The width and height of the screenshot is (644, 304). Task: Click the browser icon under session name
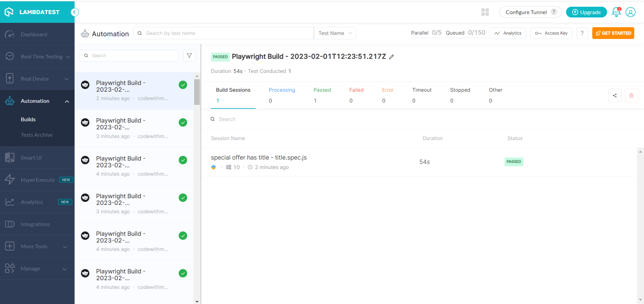pyautogui.click(x=214, y=167)
